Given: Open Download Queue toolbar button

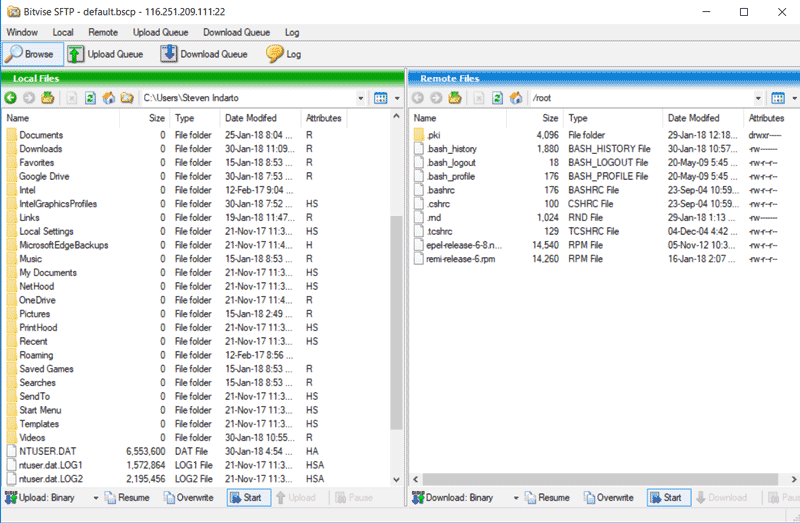Looking at the screenshot, I should click(204, 54).
